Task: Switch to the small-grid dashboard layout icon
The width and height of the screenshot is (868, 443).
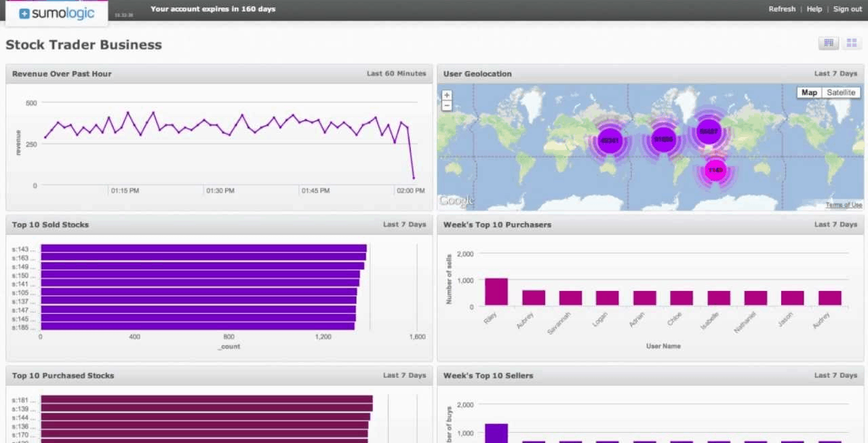Action: (x=828, y=43)
